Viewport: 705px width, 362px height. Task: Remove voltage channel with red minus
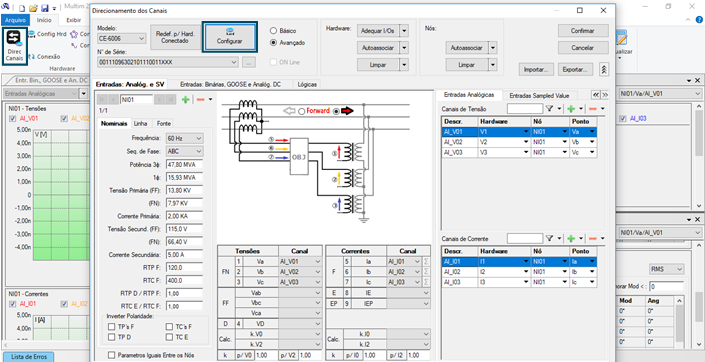coord(593,109)
